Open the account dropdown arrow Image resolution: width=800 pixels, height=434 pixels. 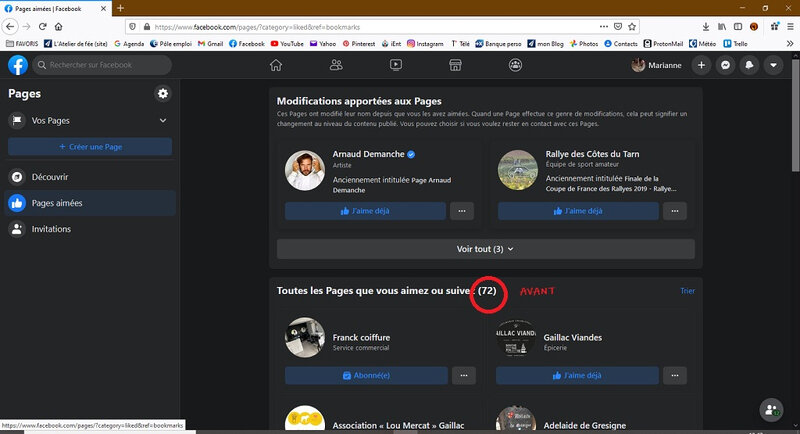(x=773, y=65)
